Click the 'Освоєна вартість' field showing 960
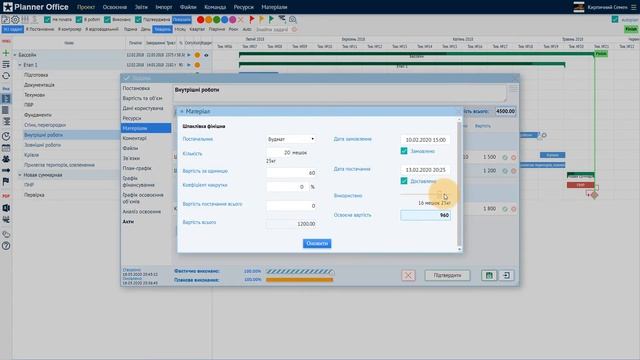The image size is (640, 360). [425, 215]
